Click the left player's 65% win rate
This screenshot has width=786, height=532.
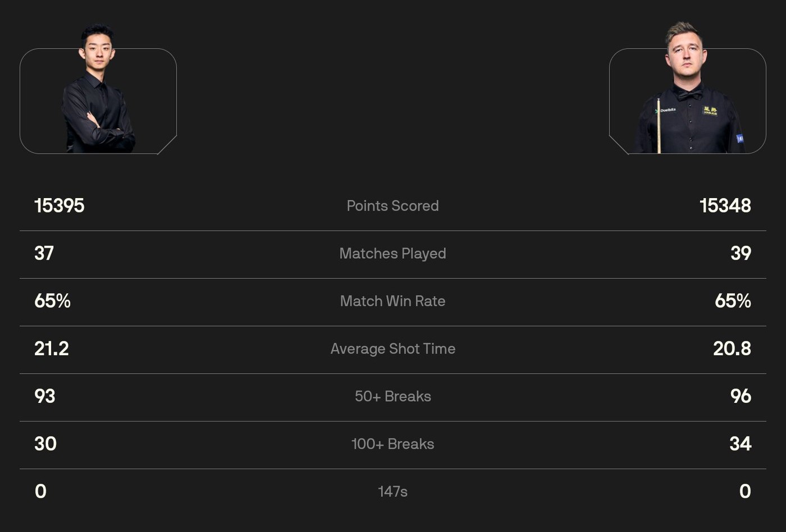coord(52,301)
